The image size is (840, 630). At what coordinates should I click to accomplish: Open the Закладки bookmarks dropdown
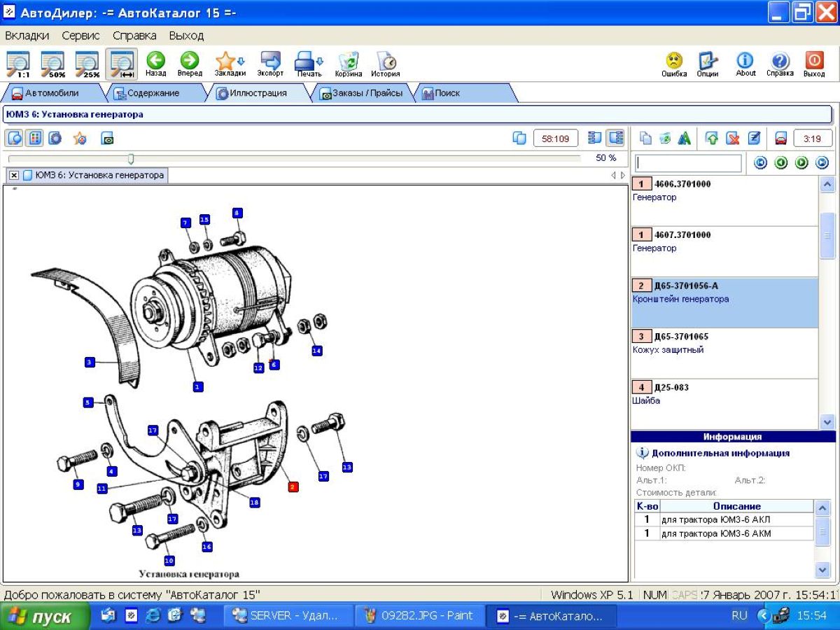click(x=230, y=64)
